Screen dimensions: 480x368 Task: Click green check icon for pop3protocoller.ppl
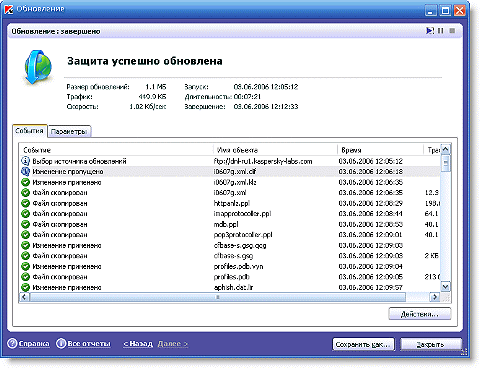pyautogui.click(x=25, y=235)
